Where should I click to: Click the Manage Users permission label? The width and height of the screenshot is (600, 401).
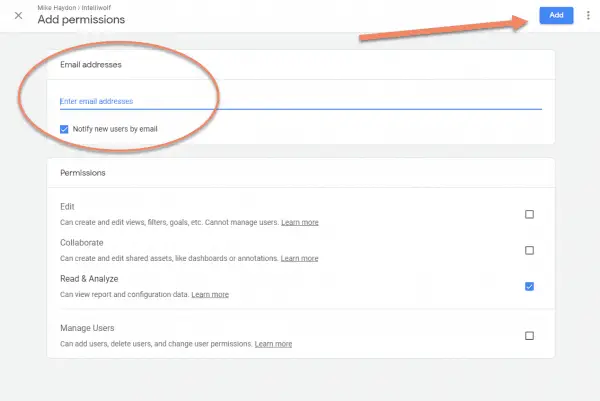87,328
